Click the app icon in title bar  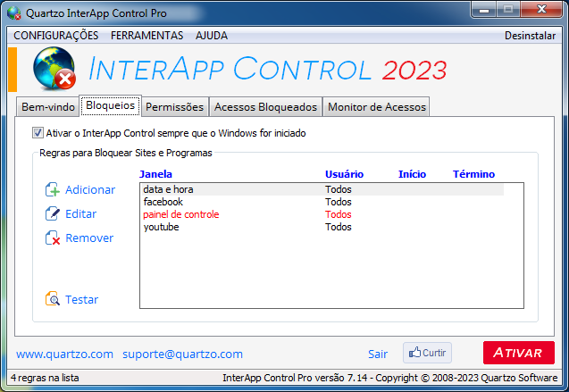point(13,13)
